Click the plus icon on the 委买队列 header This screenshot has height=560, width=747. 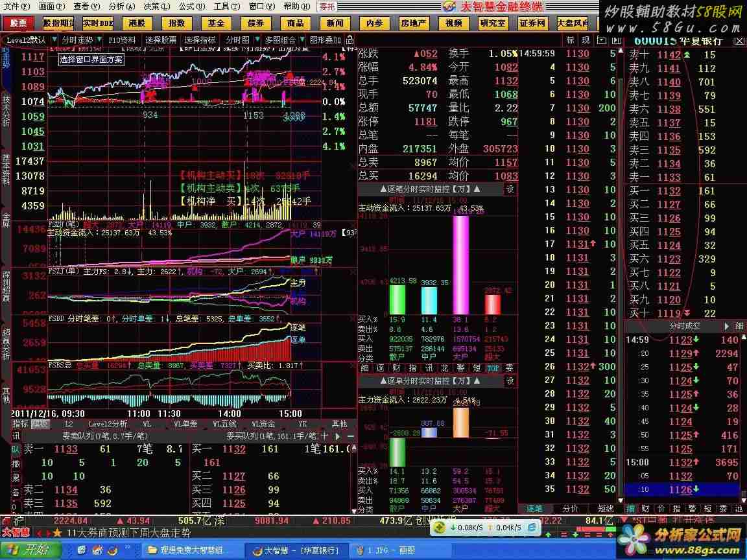[324, 436]
